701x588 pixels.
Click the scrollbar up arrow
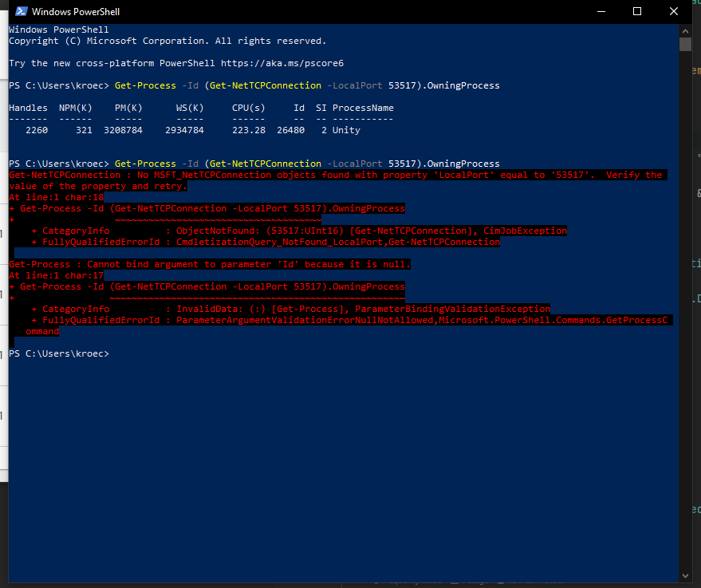685,30
